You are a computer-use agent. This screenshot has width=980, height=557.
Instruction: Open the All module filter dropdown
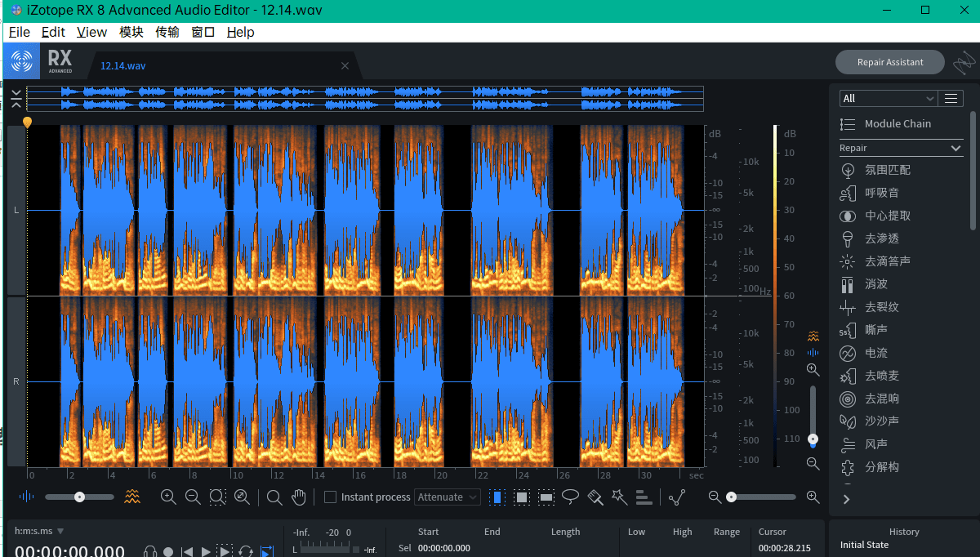(x=888, y=99)
